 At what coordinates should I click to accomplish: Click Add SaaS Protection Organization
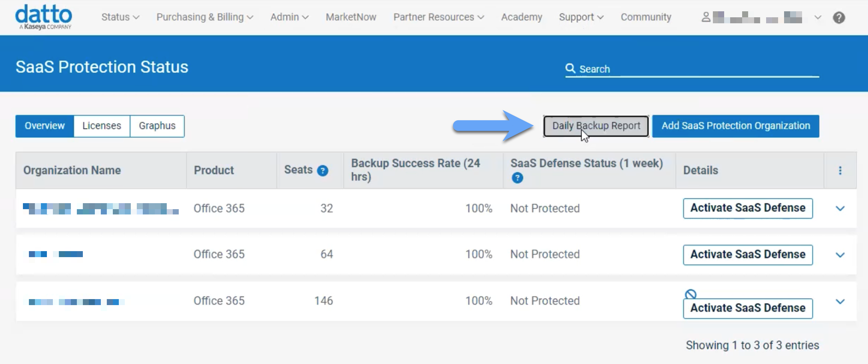736,126
